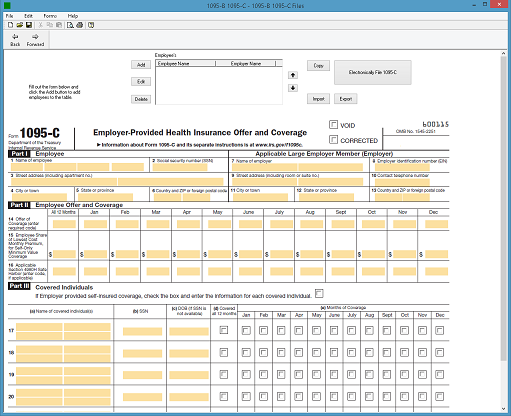
Task: Check row 19 Dec coverage box
Action: coord(440,374)
